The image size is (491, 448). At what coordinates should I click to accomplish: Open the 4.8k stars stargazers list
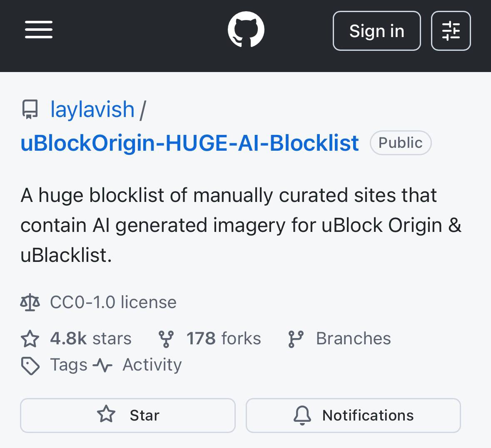pyautogui.click(x=90, y=339)
